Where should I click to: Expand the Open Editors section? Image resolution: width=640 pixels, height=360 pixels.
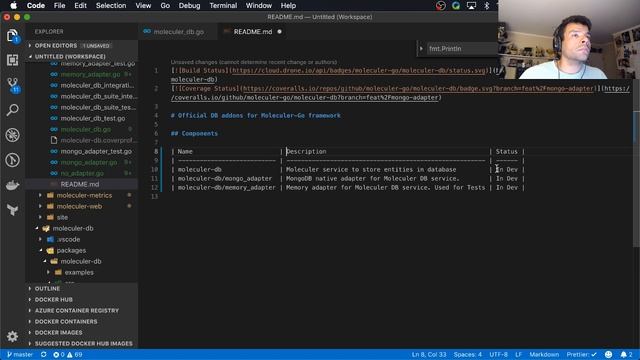(x=82, y=46)
